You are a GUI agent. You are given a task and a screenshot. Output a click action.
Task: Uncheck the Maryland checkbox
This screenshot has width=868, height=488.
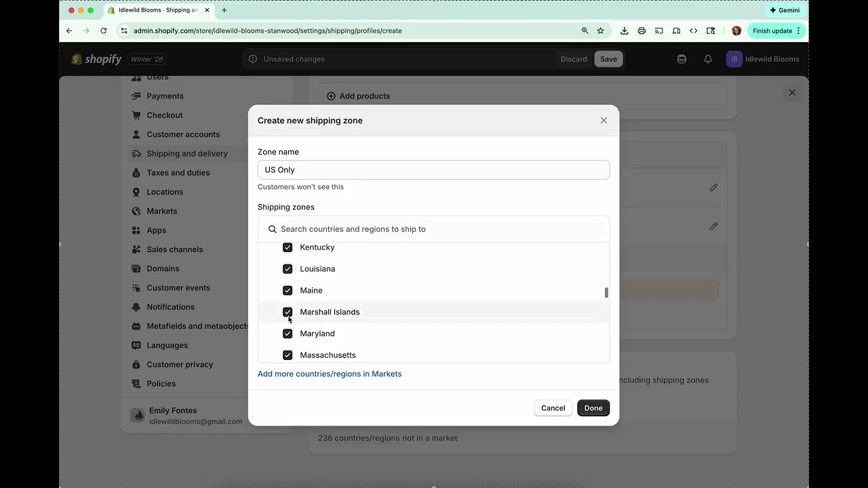(x=288, y=333)
